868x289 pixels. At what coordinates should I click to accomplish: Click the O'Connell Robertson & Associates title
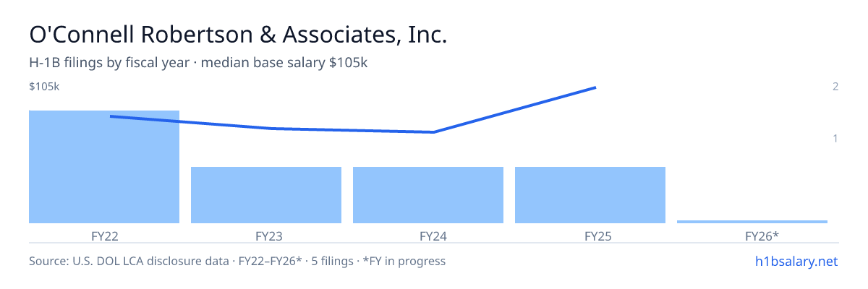[238, 34]
